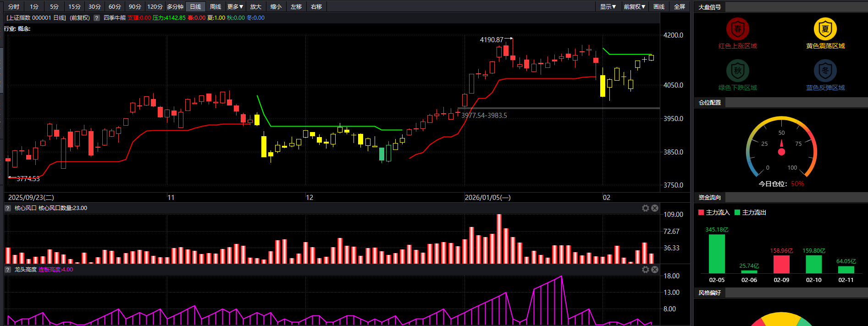Click the 压力:4142.85 indicator value
The image size is (868, 326).
[x=169, y=18]
